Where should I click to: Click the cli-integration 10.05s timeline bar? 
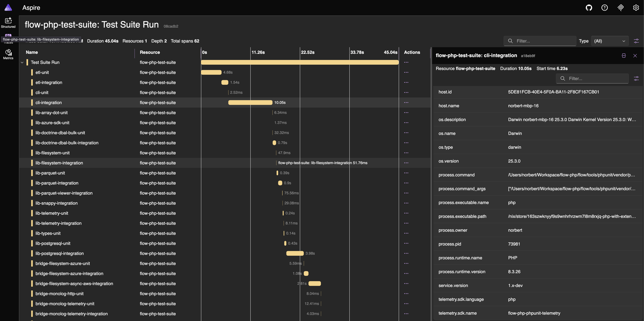(x=250, y=102)
